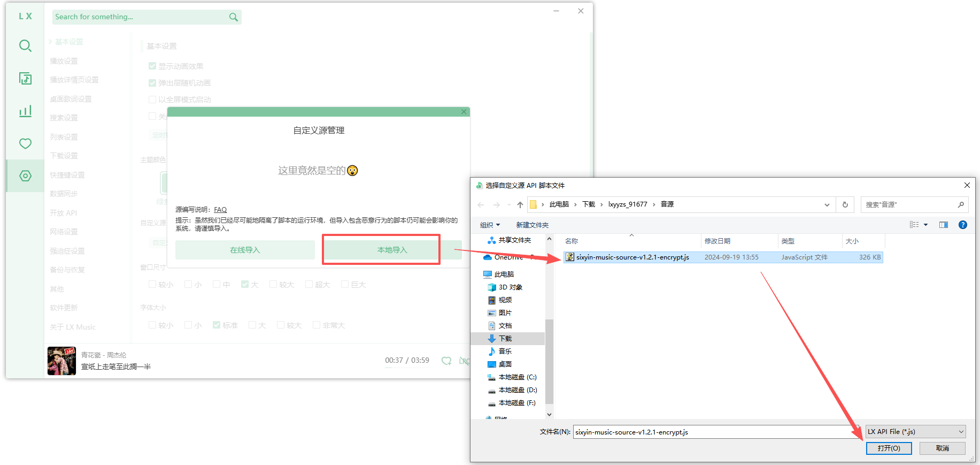This screenshot has width=980, height=465.
Task: Open the view options dropdown arrow
Action: pos(926,225)
